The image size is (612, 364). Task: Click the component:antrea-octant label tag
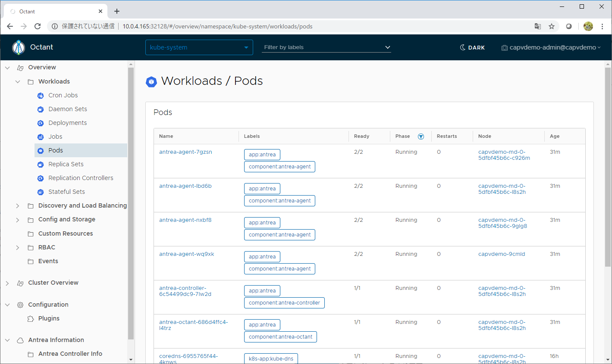click(280, 337)
